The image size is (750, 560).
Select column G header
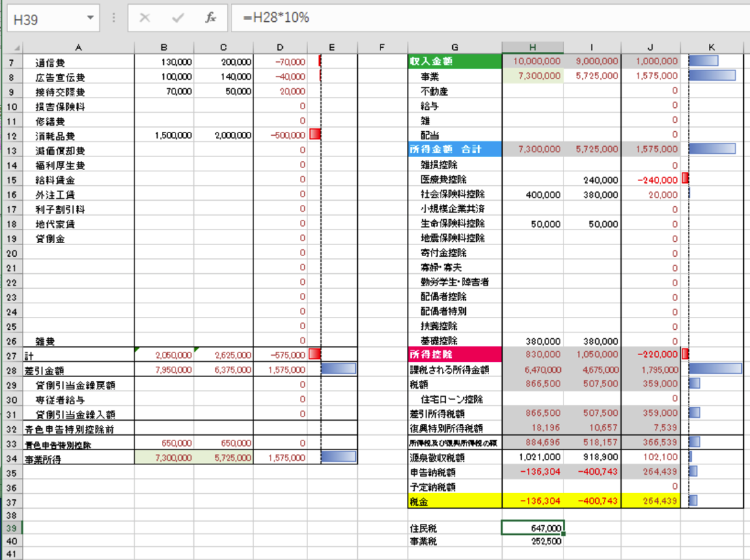tap(455, 47)
